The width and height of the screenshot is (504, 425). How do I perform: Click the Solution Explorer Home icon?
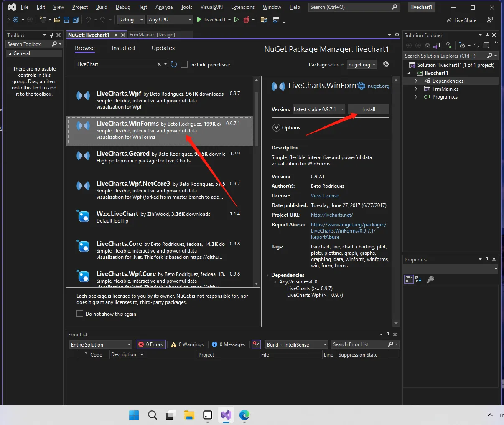(427, 46)
